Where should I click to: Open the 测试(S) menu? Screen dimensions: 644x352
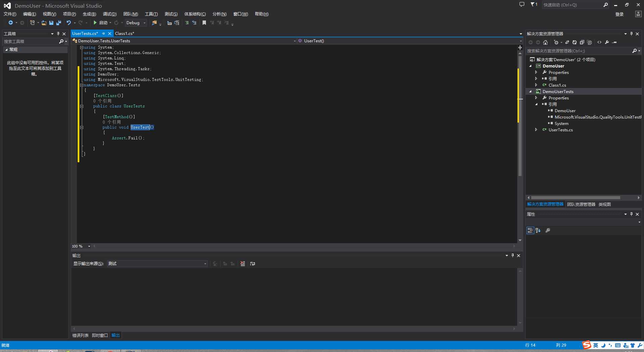171,14
